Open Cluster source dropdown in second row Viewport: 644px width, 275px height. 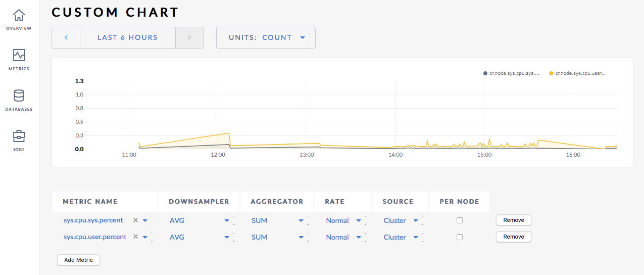[x=401, y=237]
